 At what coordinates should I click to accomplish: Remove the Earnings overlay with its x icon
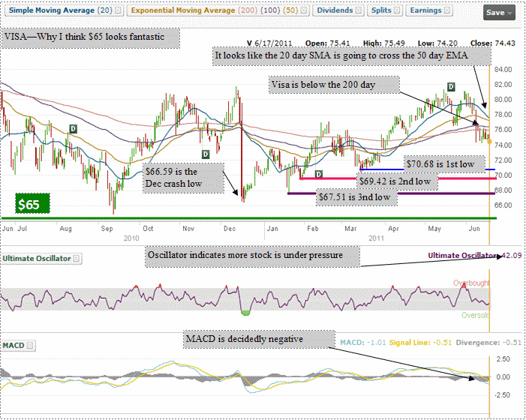446,10
